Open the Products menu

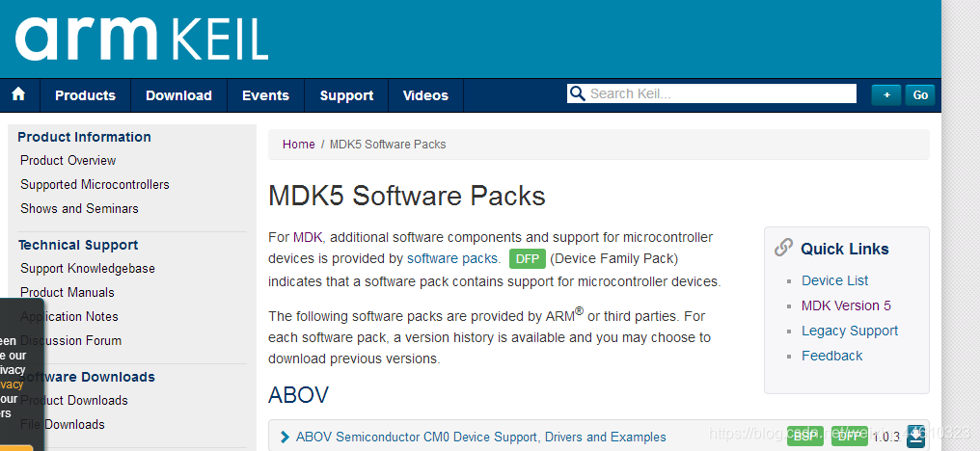click(x=85, y=95)
